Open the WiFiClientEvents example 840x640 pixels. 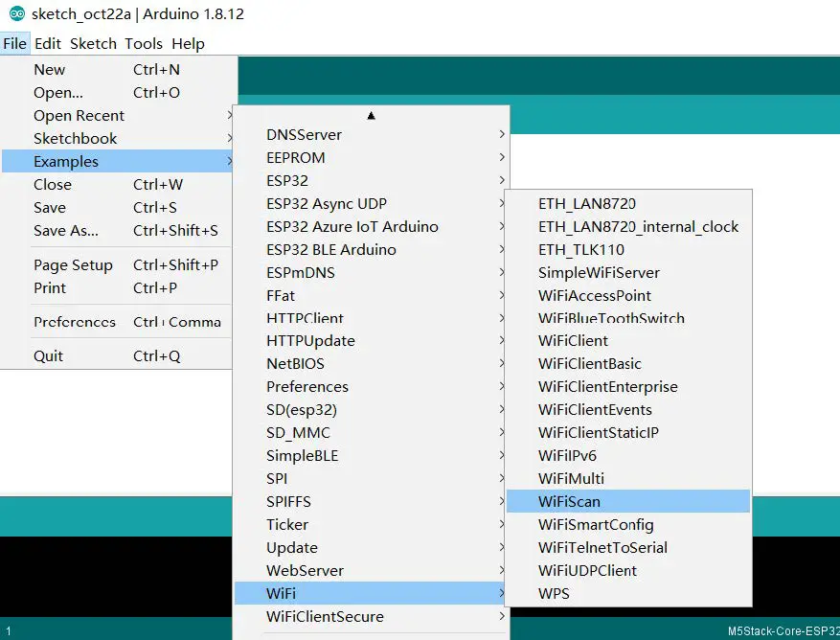(x=628, y=410)
